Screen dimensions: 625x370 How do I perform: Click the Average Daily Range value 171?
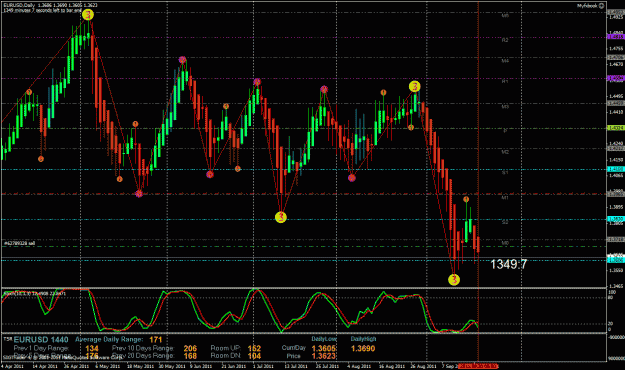point(156,340)
